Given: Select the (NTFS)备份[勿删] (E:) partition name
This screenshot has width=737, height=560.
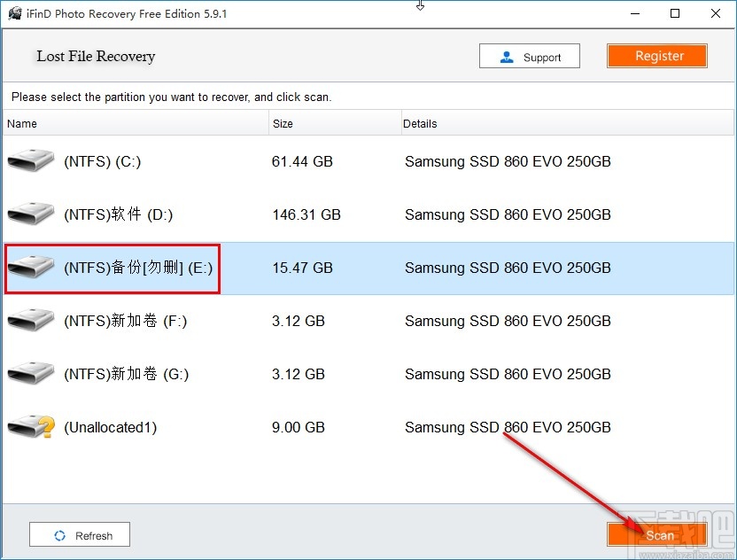Looking at the screenshot, I should pos(138,268).
